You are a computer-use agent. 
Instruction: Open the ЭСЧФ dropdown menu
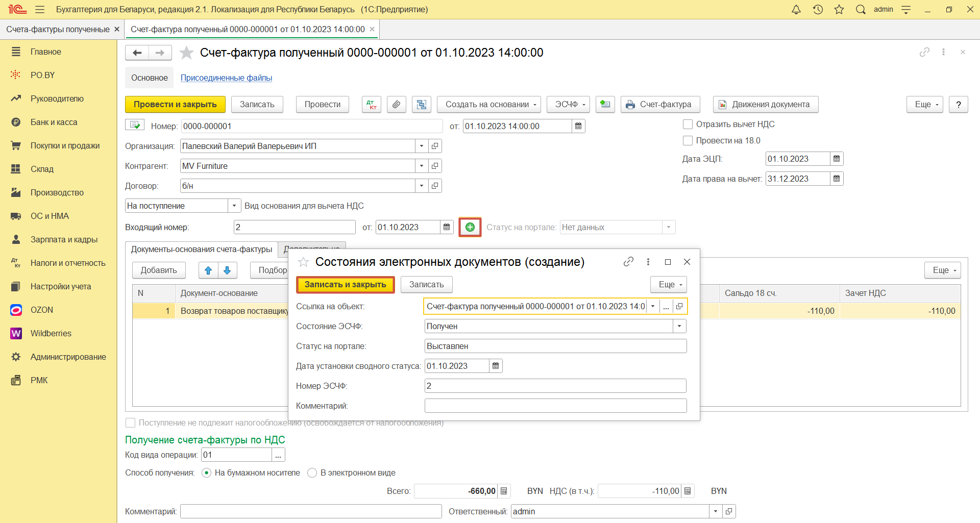pos(568,105)
